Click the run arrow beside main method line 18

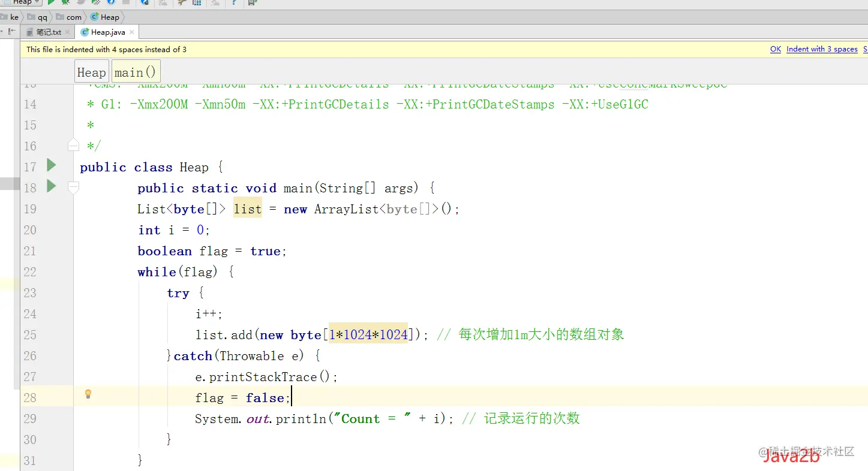pos(52,186)
